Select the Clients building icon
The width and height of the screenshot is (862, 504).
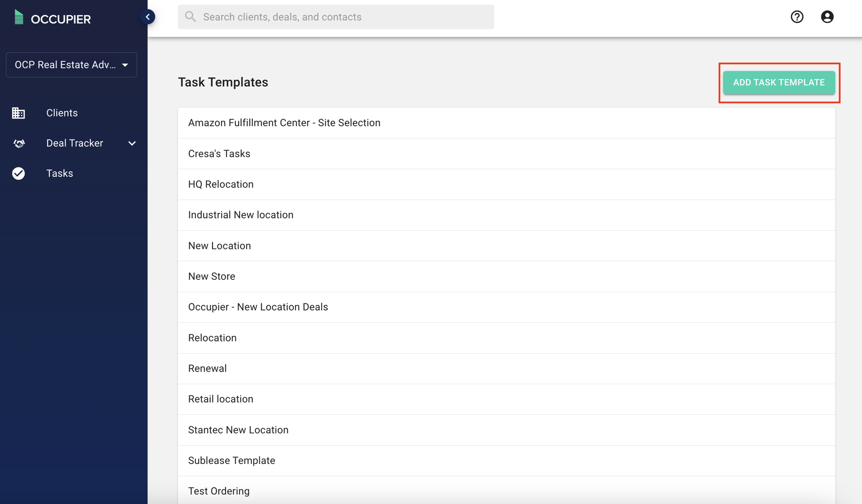(x=18, y=113)
